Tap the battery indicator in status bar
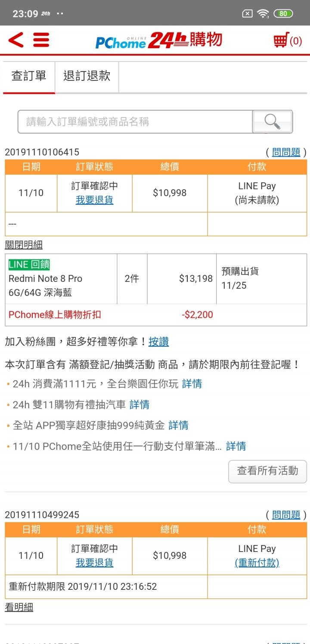Screen dimensions: 310x644 coord(283,13)
